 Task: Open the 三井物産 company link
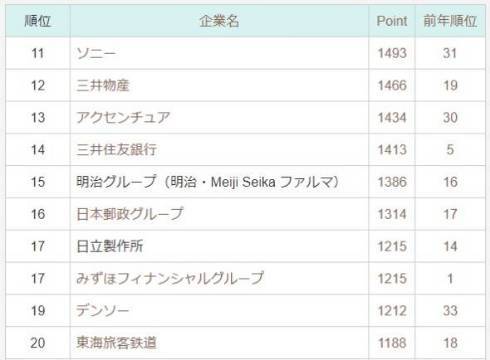(x=103, y=86)
